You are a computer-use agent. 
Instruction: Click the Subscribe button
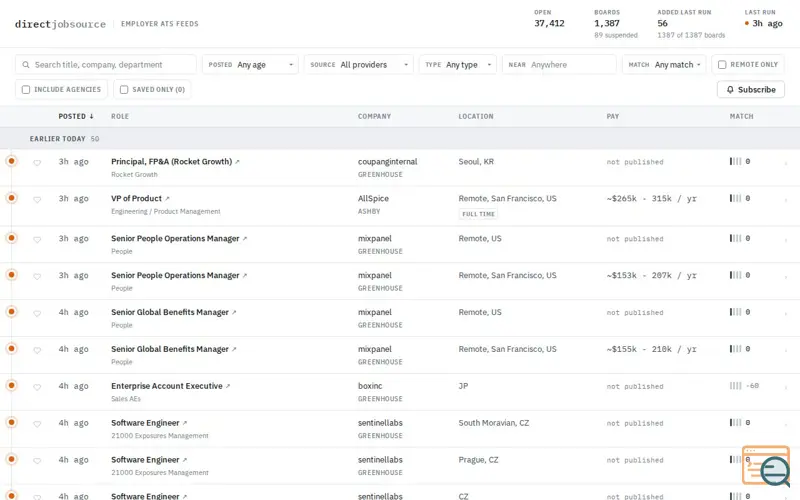pyautogui.click(x=751, y=89)
